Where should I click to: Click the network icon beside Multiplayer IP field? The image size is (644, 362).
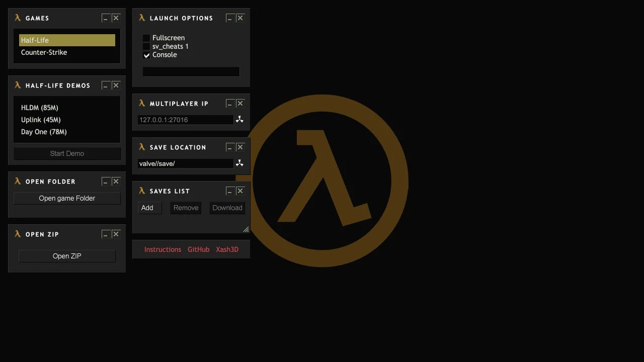[x=239, y=120]
